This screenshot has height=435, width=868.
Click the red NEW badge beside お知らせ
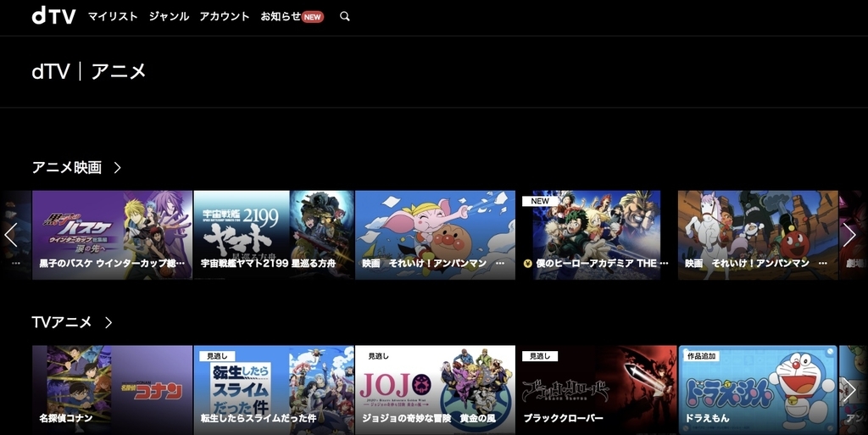(x=313, y=17)
